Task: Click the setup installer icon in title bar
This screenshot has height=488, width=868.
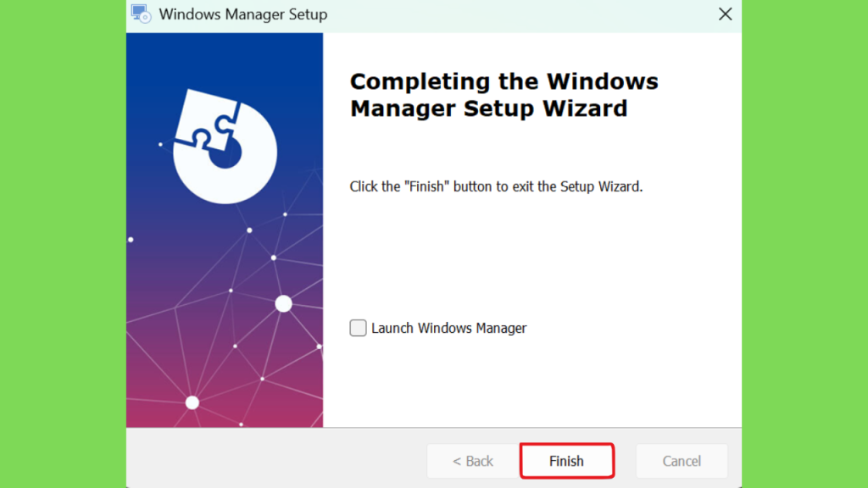Action: click(x=141, y=14)
